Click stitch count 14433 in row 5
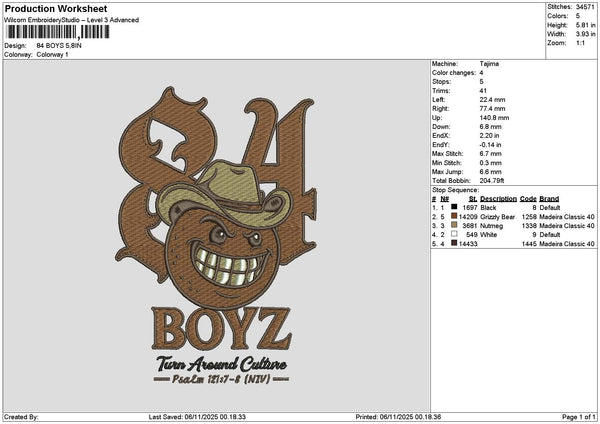 [x=468, y=244]
